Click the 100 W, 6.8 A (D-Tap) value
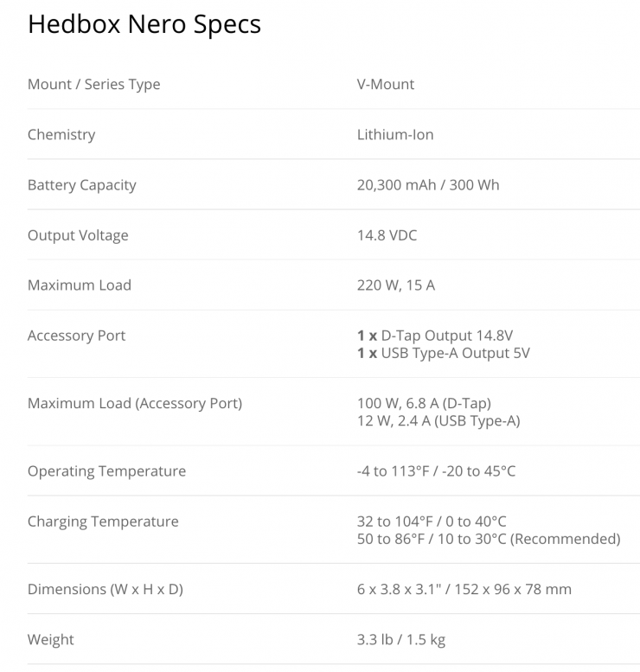640x672 pixels. click(424, 404)
